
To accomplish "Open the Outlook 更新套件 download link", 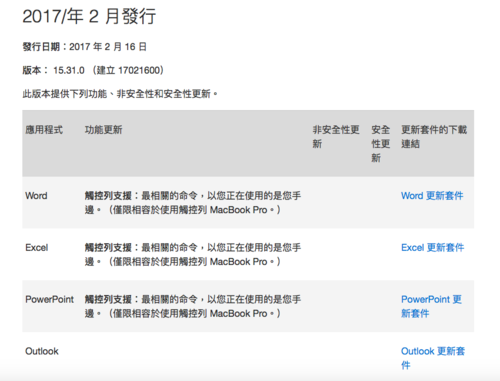I will pos(433,358).
